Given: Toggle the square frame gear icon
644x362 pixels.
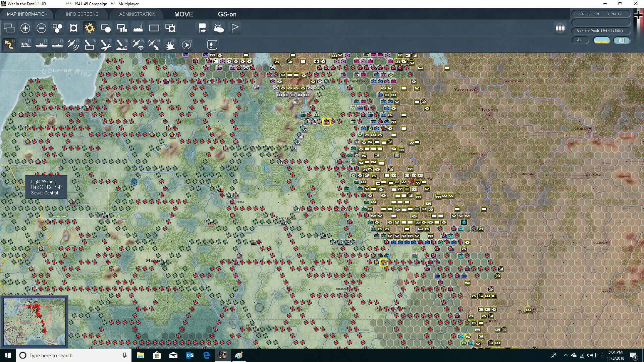Looking at the screenshot, I should (x=73, y=28).
